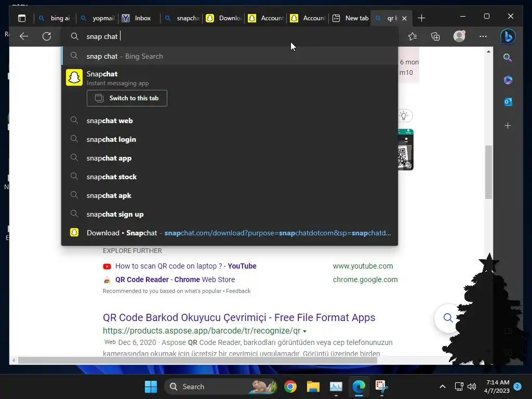Open the Windows Start menu
Viewport: 532px width, 399px height.
click(151, 387)
